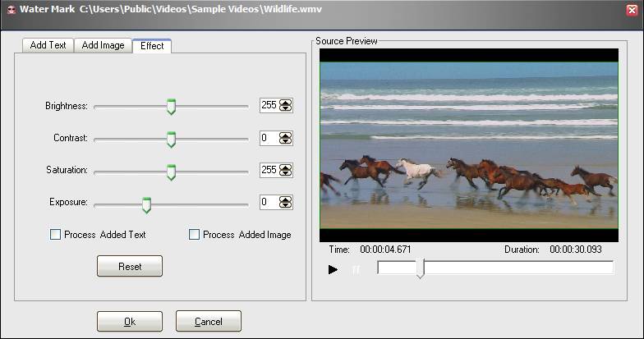Increase Saturation with the up spinner arrow
The width and height of the screenshot is (644, 339).
[x=286, y=167]
